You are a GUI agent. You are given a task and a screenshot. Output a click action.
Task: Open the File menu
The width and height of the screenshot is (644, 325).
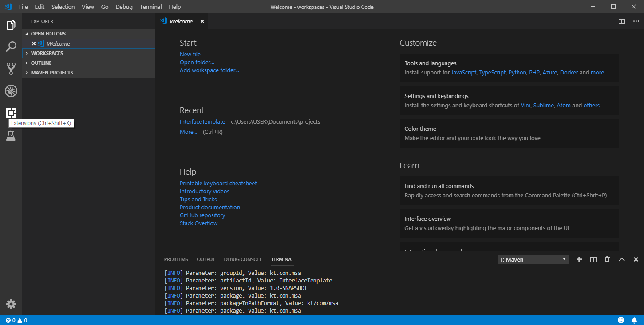click(x=24, y=7)
